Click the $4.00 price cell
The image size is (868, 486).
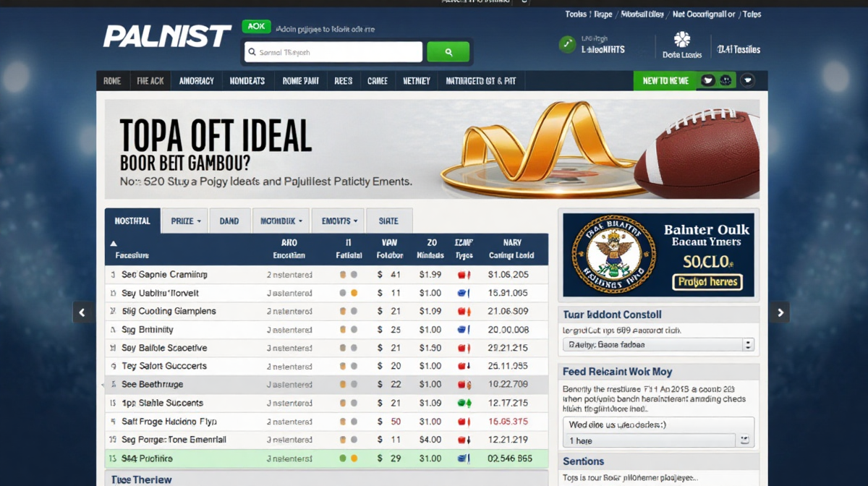pyautogui.click(x=430, y=440)
